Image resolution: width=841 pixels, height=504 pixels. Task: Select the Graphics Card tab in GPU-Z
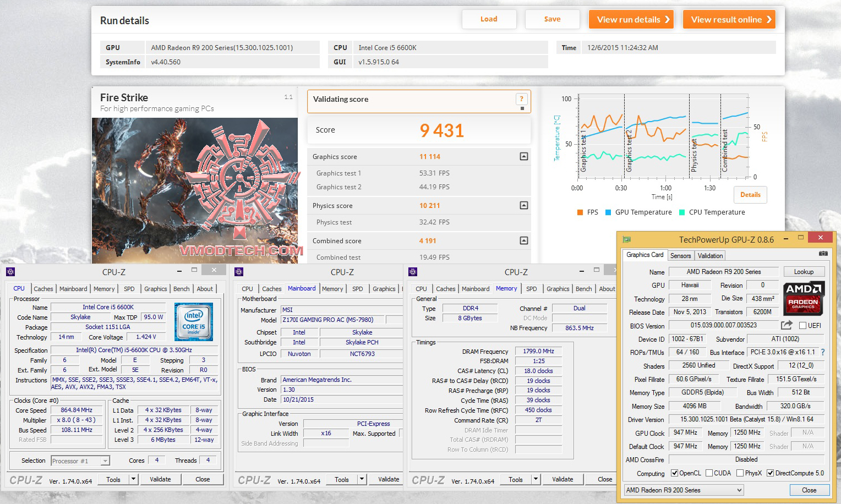click(x=645, y=255)
